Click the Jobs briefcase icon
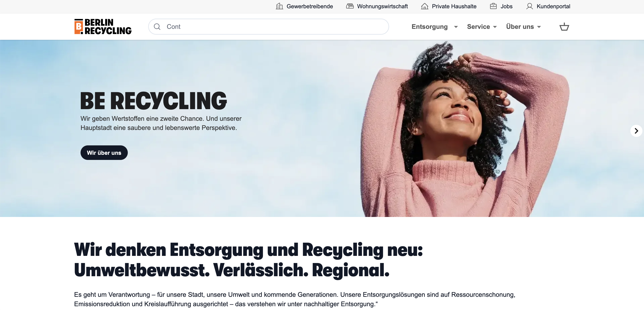 tap(493, 6)
